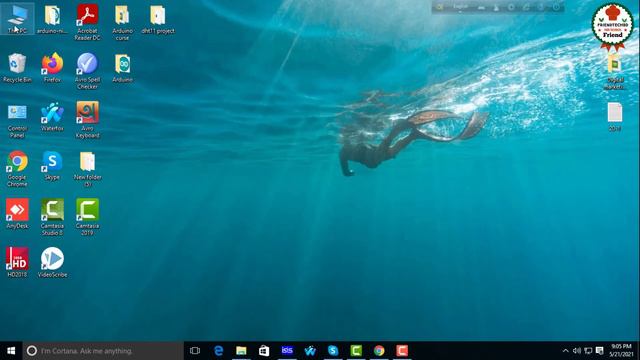Open File Explorer from the taskbar

(241, 351)
